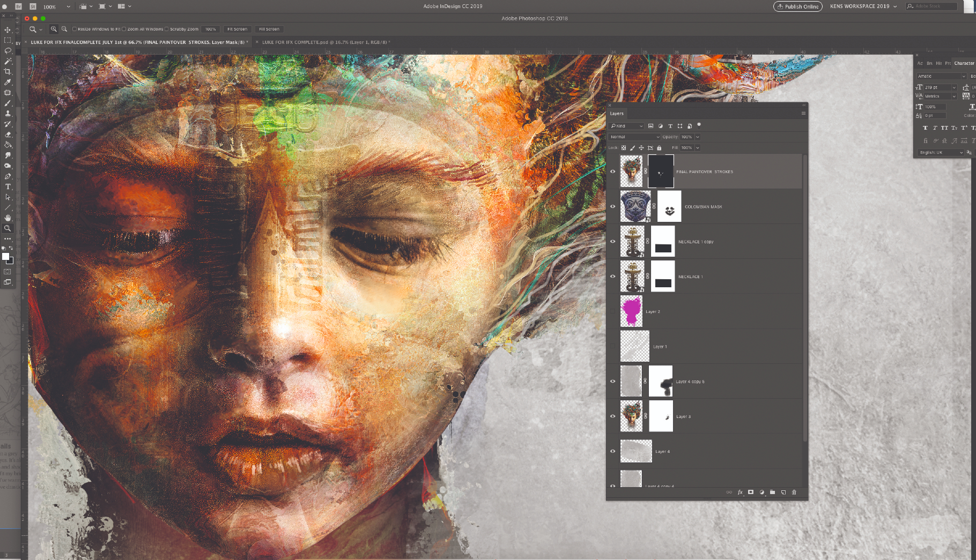This screenshot has width=976, height=560.
Task: Open Normal blend mode dropdown
Action: tap(634, 137)
